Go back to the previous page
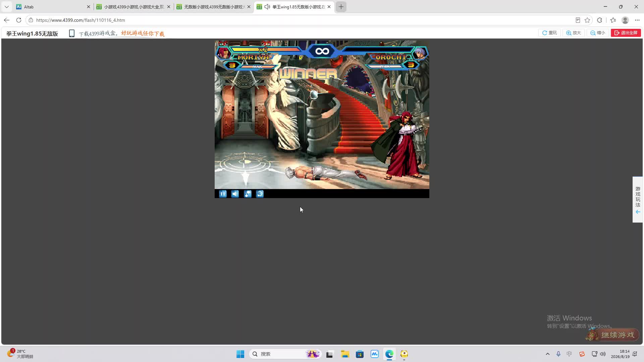 7,20
